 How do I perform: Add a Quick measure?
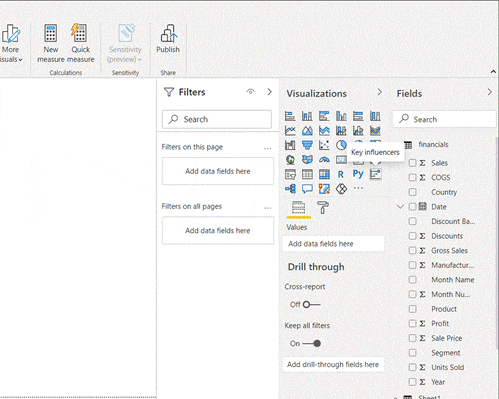coord(80,43)
